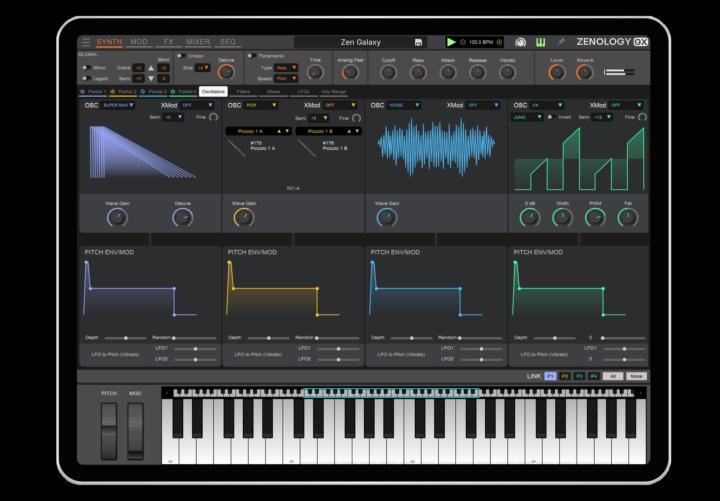Toggle the Legato switch
Screen dimensions: 720x501
coord(86,79)
